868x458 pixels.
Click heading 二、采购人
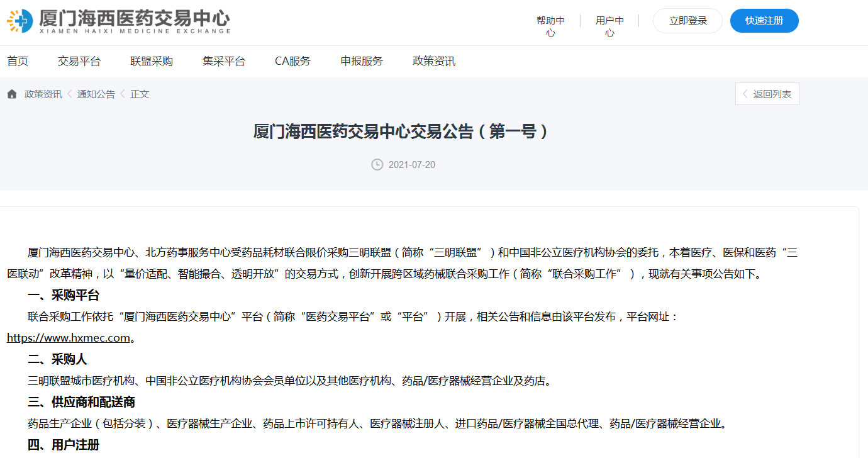pyautogui.click(x=57, y=359)
